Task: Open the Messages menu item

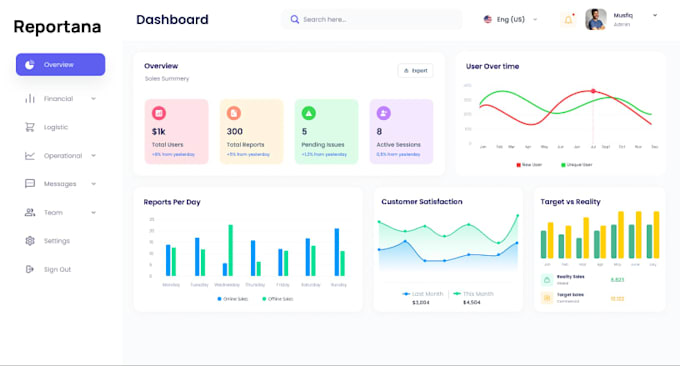Action: click(x=60, y=184)
